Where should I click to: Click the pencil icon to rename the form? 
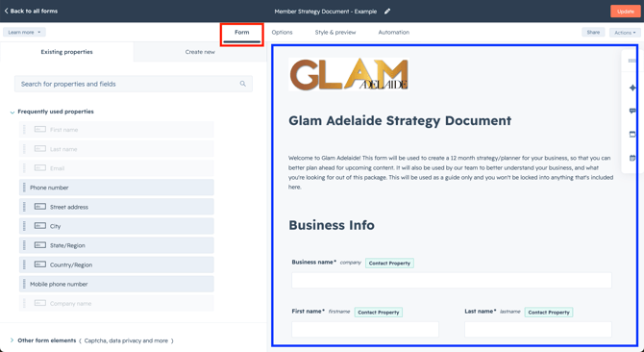click(x=387, y=12)
